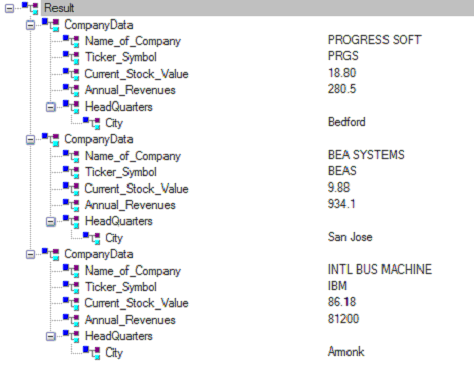
Task: Click the value PROGRESS SOFT
Action: coord(375,40)
